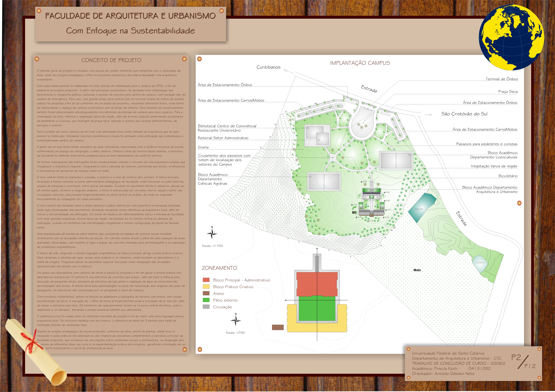Click the globe graphic in the corner
Screen dimensions: 555x392
pos(512,37)
